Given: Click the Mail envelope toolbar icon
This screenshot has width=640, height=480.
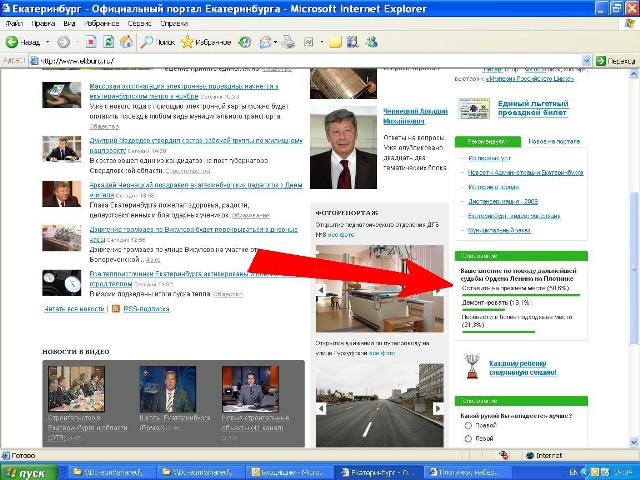Looking at the screenshot, I should coord(265,42).
